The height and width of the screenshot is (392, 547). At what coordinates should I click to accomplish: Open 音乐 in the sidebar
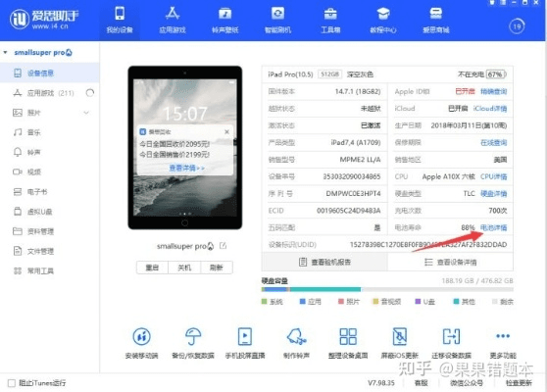tap(50, 132)
